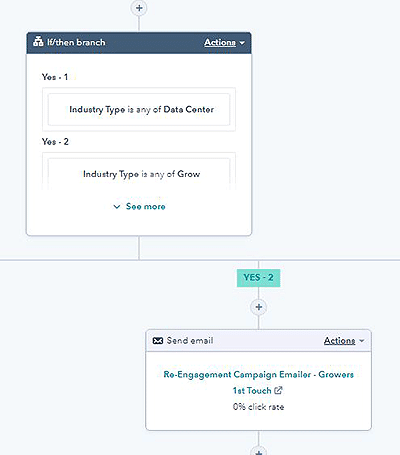Click the Send email envelope icon
400x455 pixels.
coord(158,341)
